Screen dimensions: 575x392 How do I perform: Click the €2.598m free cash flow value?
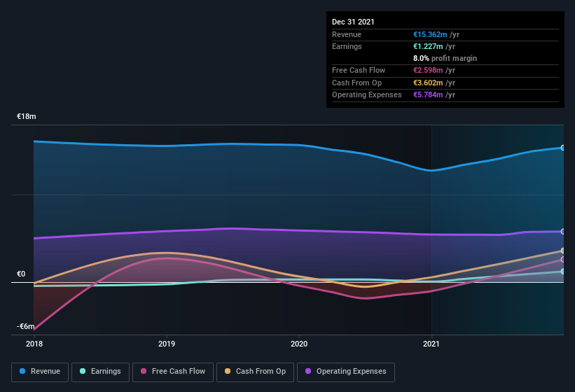click(x=428, y=70)
